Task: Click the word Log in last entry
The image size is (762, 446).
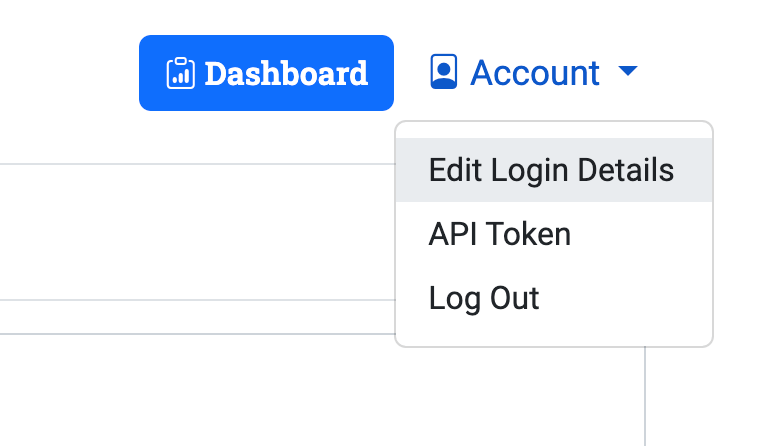Action: click(x=454, y=299)
